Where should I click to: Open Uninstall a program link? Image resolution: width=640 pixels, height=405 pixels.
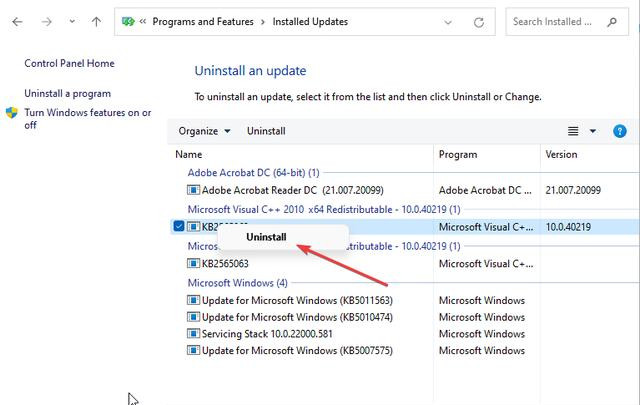pyautogui.click(x=67, y=93)
